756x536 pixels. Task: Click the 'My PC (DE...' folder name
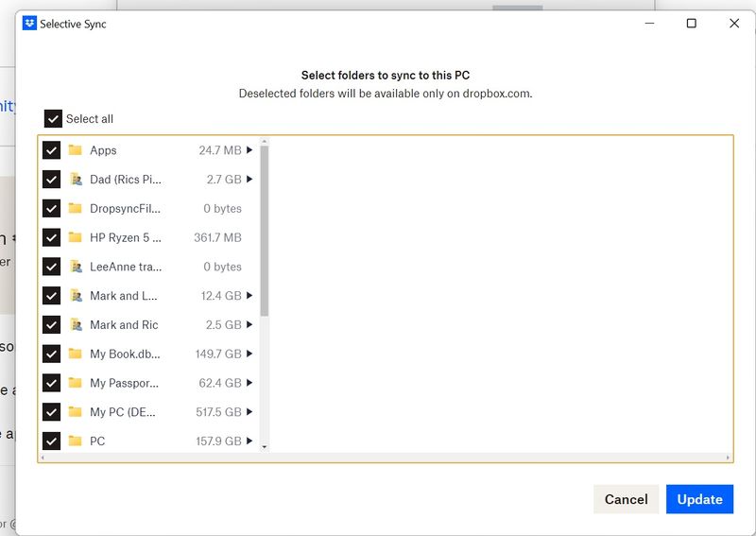click(123, 412)
